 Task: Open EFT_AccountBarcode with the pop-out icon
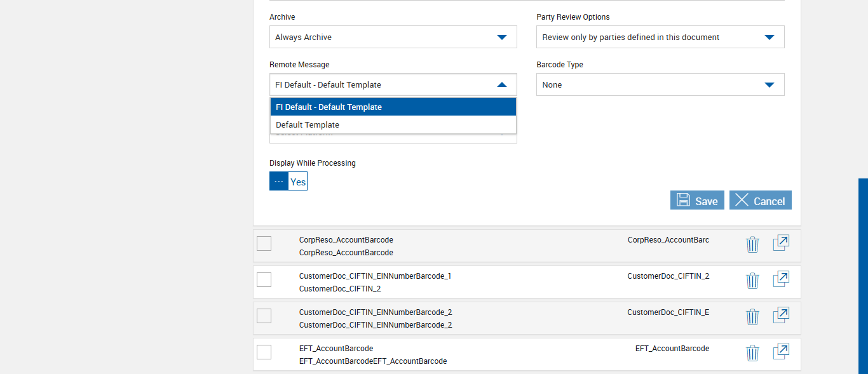coord(781,352)
